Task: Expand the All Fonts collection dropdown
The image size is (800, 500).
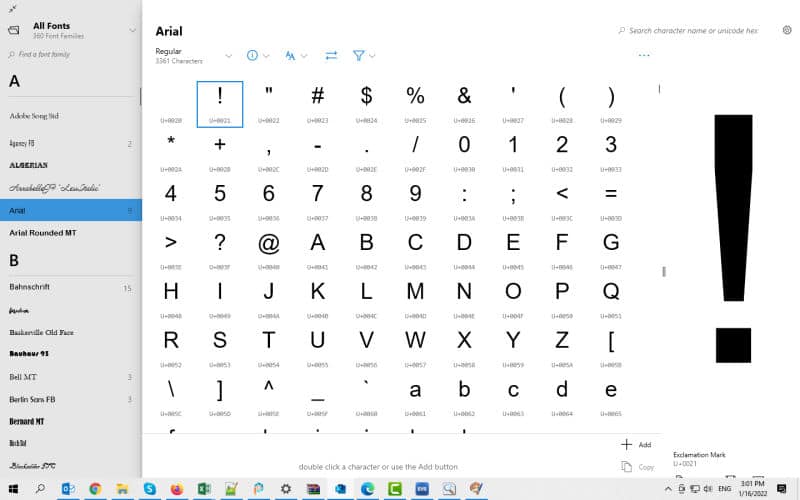Action: 132,31
